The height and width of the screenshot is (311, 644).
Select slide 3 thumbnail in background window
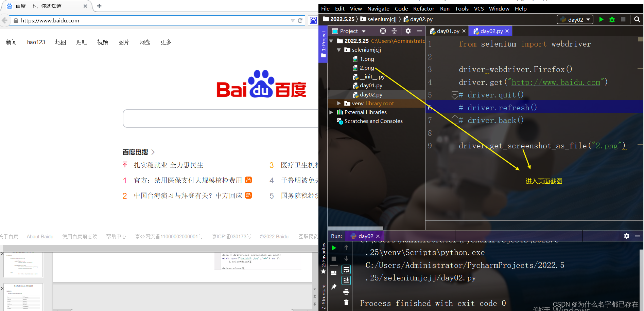tap(23, 297)
